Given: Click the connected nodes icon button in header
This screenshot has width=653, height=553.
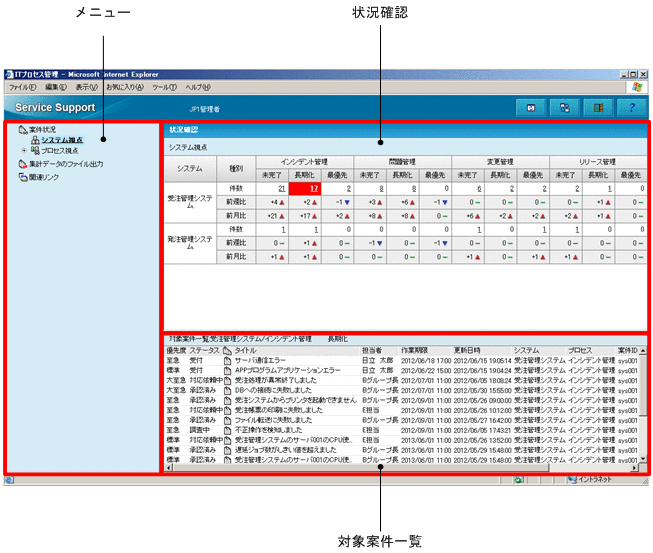Looking at the screenshot, I should click(564, 108).
